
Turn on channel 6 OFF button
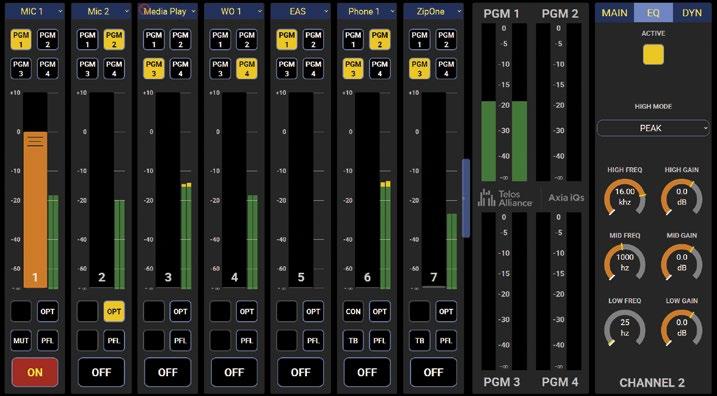click(x=367, y=372)
